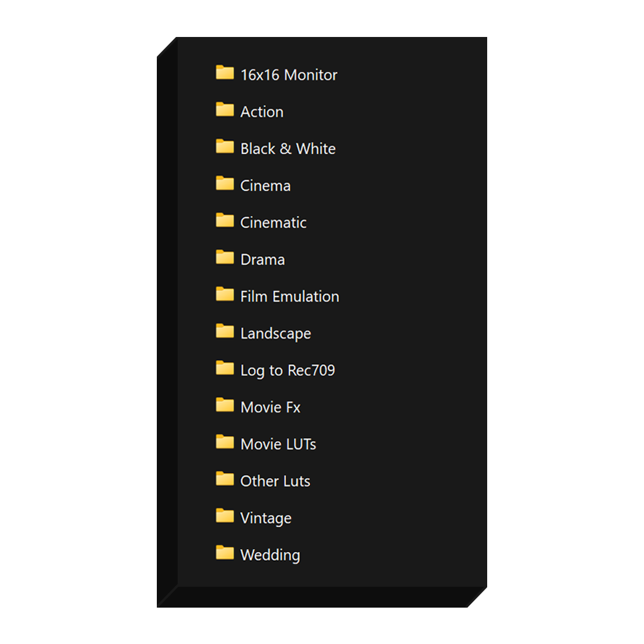The image size is (644, 644).
Task: Select the folder icon beside Cinematic
Action: (225, 220)
